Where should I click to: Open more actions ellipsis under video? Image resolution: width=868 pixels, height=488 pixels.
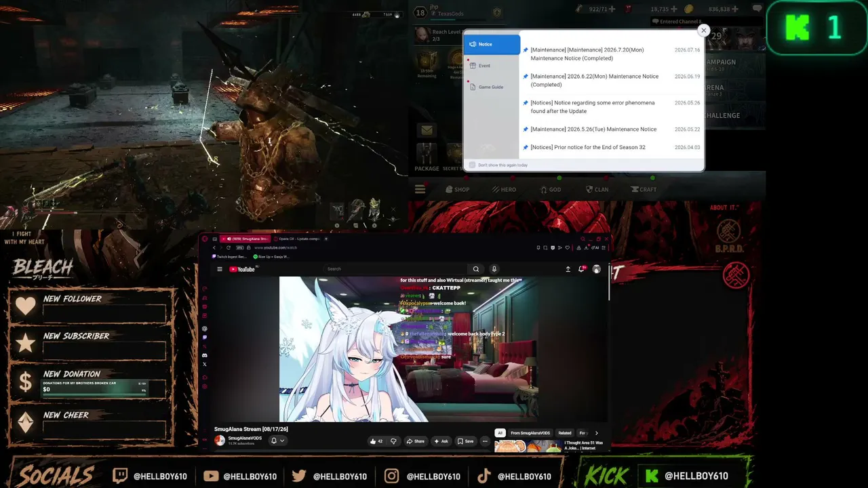click(x=485, y=441)
